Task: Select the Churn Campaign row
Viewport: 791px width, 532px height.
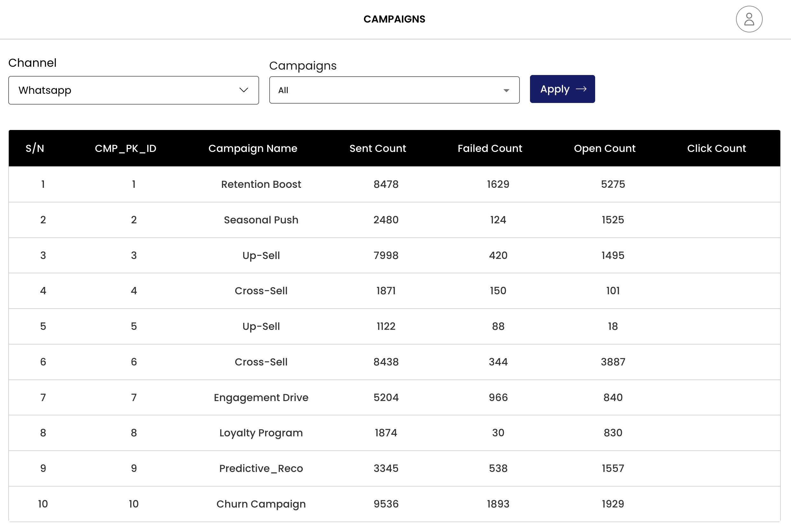Action: coord(261,504)
